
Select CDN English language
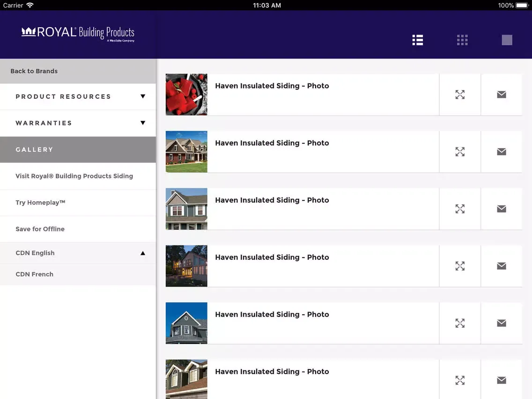[x=78, y=253]
